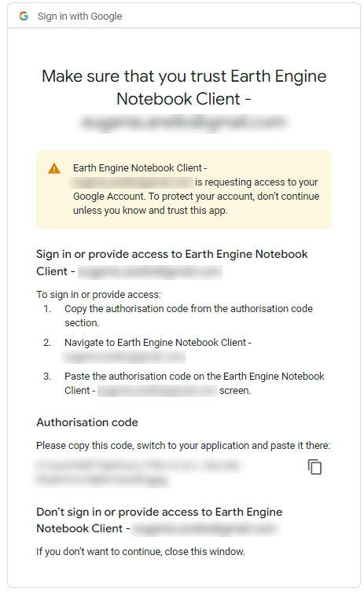This screenshot has height=592, width=364.
Task: Click the "Don't sign in or provide access" heading
Action: pyautogui.click(x=160, y=520)
